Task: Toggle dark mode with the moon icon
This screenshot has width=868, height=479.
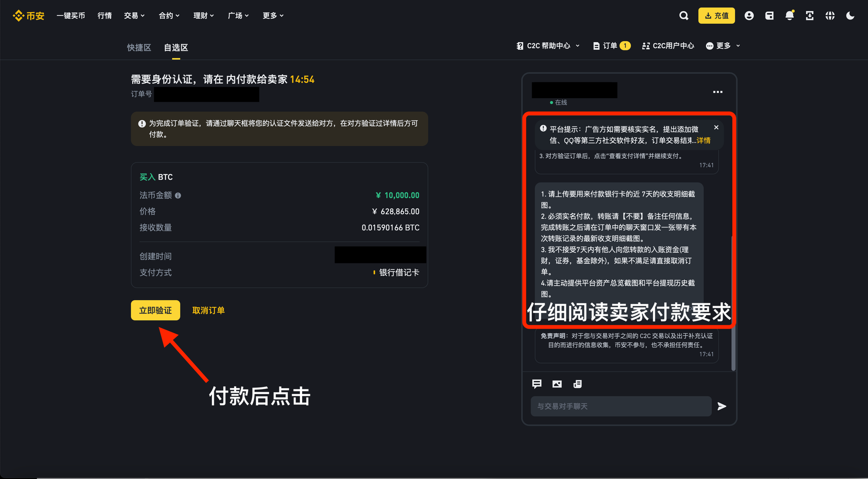Action: [x=850, y=16]
